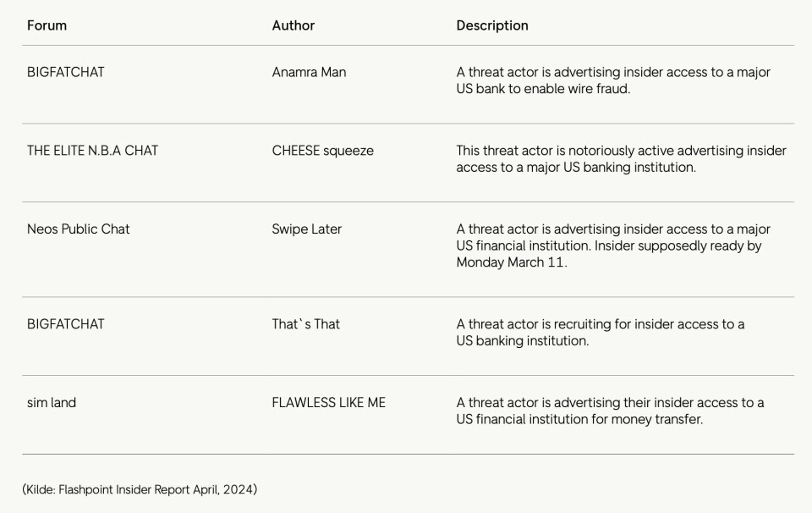Image resolution: width=812 pixels, height=513 pixels.
Task: Select the Anamra Man author cell
Action: [309, 72]
